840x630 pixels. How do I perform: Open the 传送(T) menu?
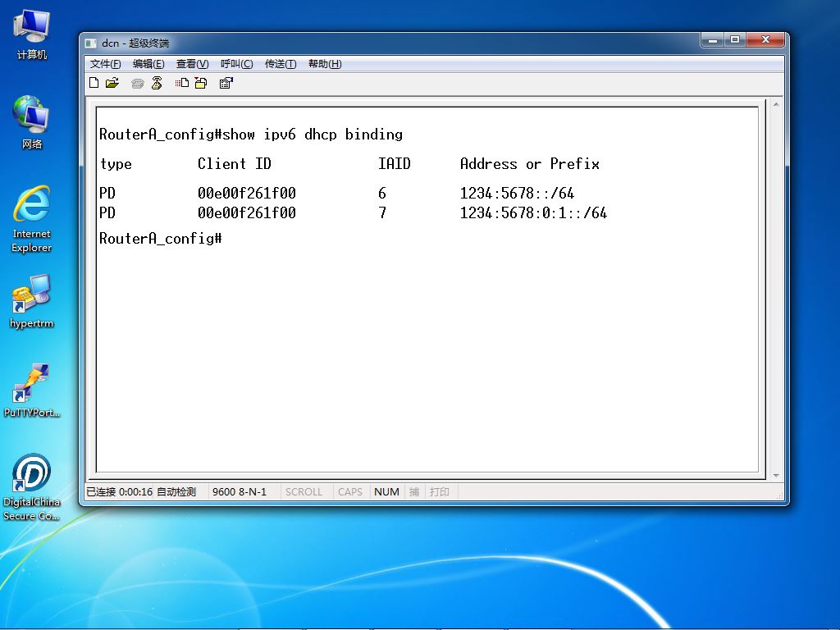281,64
